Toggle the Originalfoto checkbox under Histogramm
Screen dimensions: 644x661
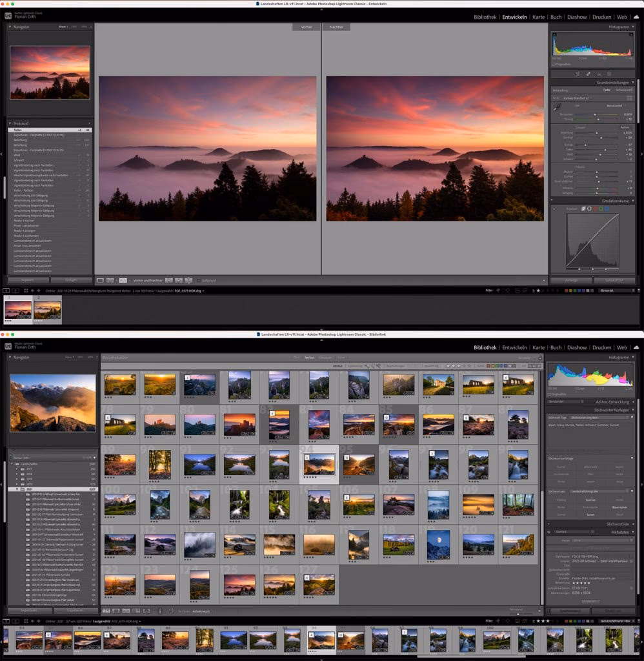(x=554, y=65)
